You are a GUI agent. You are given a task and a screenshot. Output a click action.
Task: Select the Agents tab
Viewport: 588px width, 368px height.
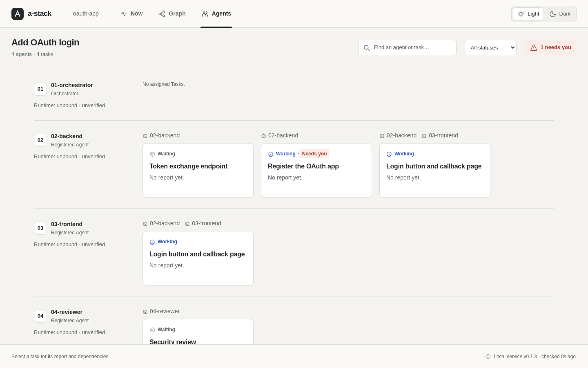tap(216, 14)
